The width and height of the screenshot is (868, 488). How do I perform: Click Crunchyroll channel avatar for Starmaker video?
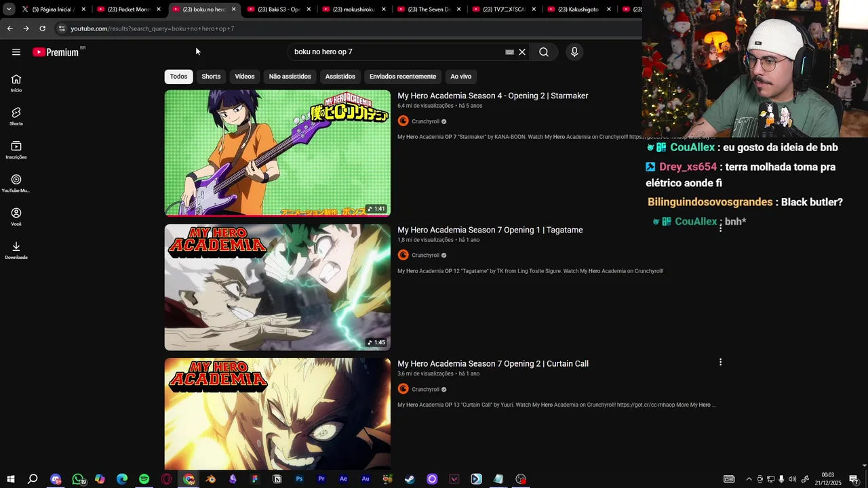point(403,121)
